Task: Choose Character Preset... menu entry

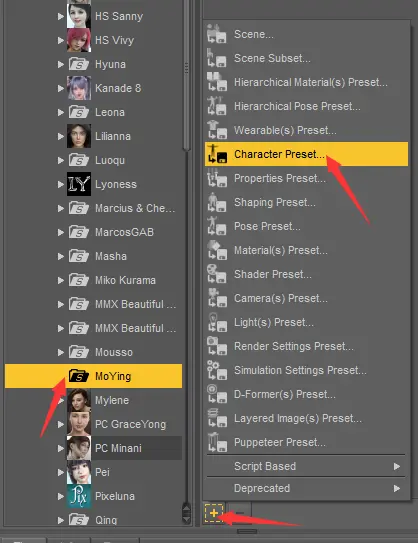Action: (x=306, y=154)
